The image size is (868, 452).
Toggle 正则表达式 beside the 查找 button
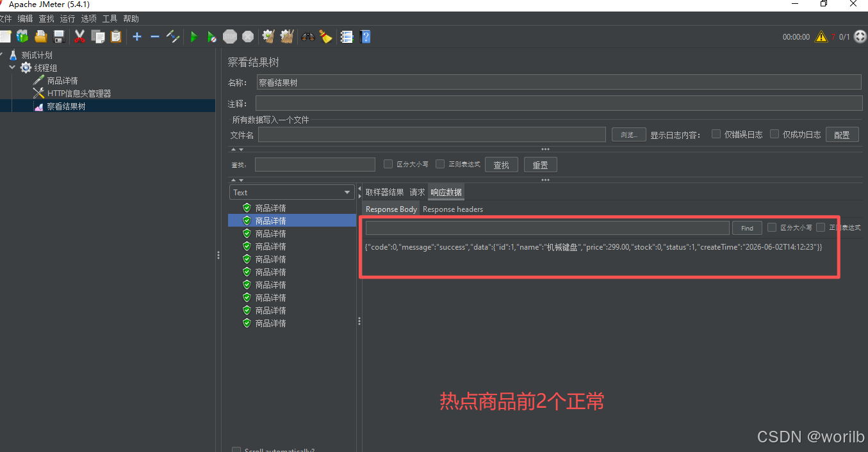pyautogui.click(x=440, y=164)
